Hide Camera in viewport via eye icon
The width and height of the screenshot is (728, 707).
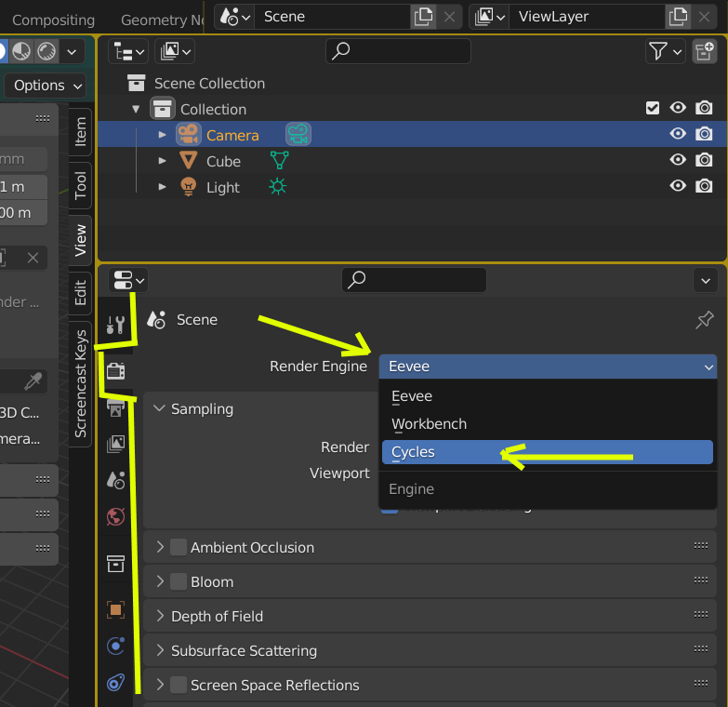[678, 134]
